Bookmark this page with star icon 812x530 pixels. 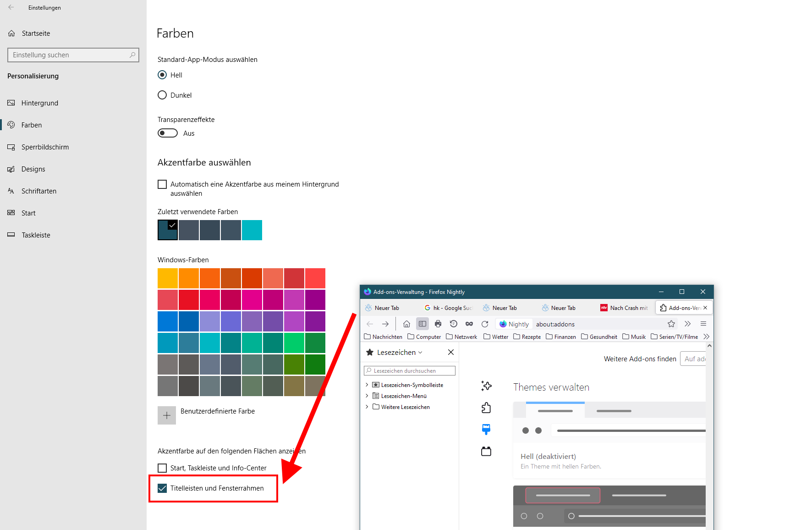tap(671, 324)
